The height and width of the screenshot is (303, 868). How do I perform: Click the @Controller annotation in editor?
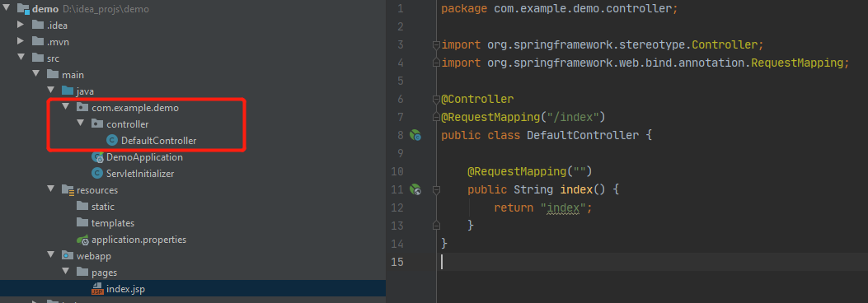coord(477,100)
